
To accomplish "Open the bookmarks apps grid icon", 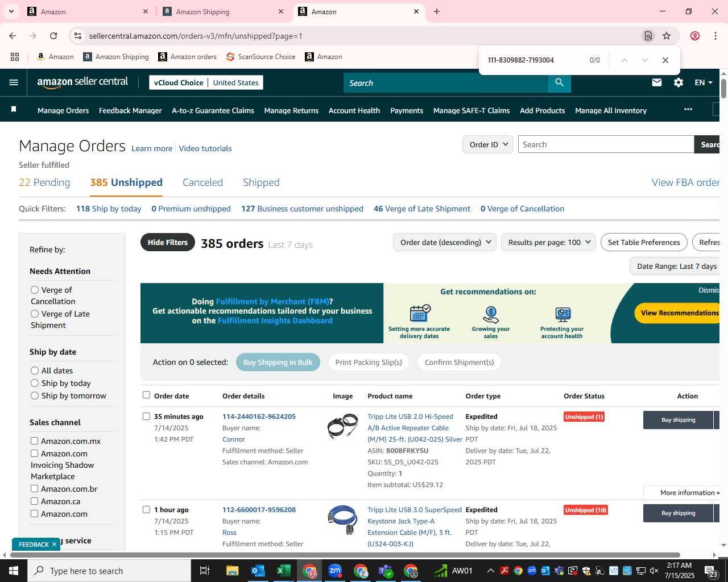I will (x=15, y=57).
